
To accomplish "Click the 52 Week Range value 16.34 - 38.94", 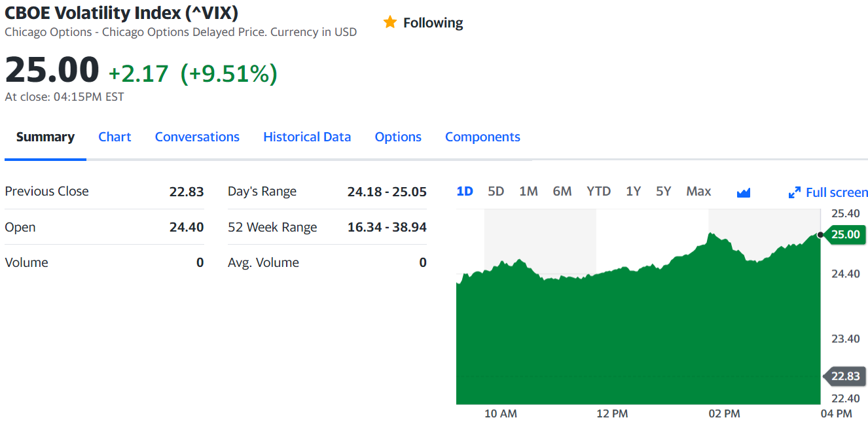I will (x=387, y=227).
